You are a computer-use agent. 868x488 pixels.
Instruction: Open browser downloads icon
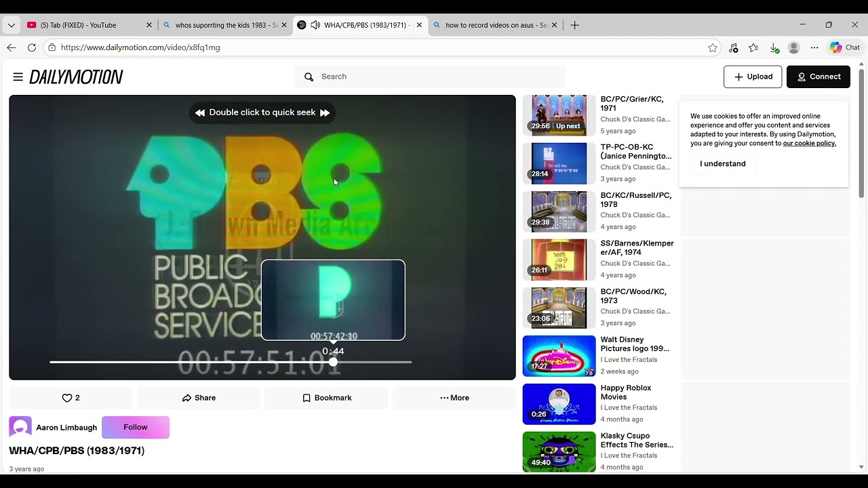pyautogui.click(x=774, y=47)
